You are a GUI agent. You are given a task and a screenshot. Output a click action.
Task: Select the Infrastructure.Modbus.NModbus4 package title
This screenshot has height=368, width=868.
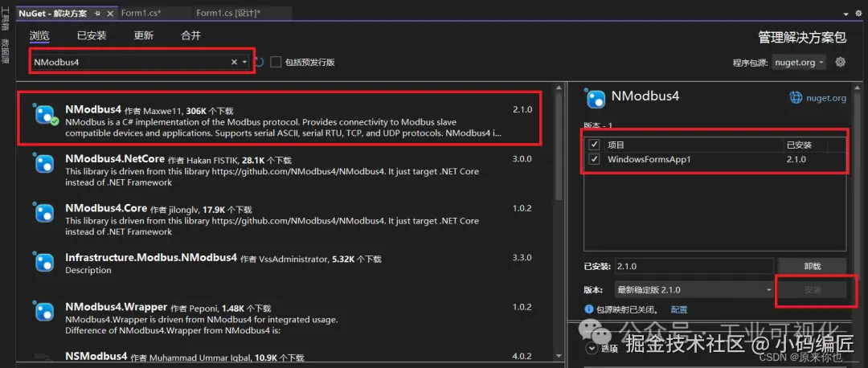point(150,257)
